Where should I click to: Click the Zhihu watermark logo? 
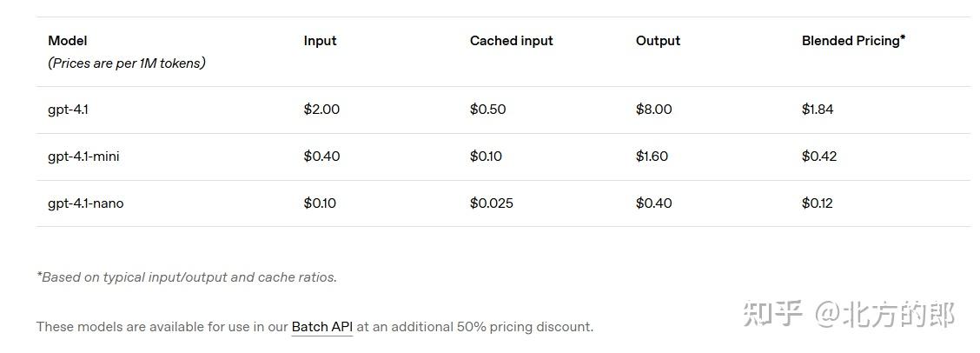pyautogui.click(x=771, y=314)
